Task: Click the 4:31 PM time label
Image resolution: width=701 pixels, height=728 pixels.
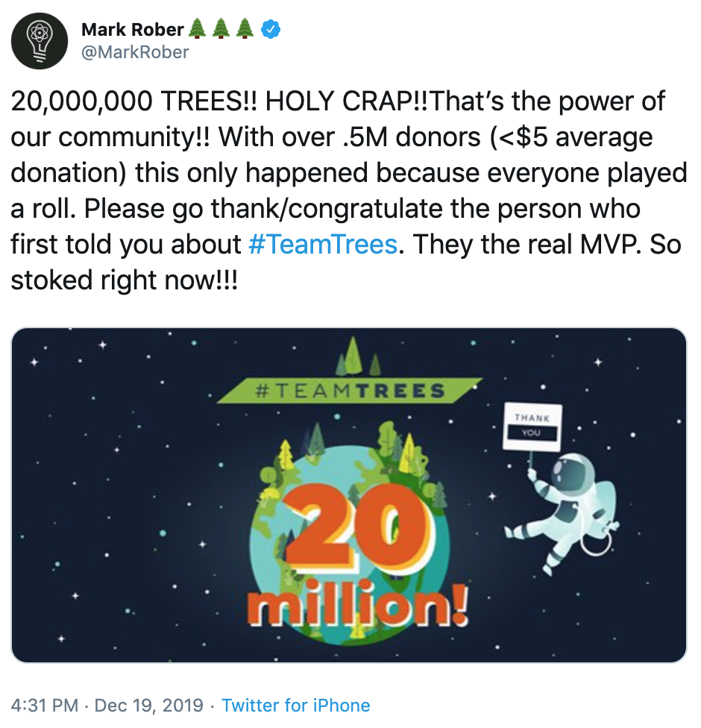Action: pyautogui.click(x=43, y=705)
